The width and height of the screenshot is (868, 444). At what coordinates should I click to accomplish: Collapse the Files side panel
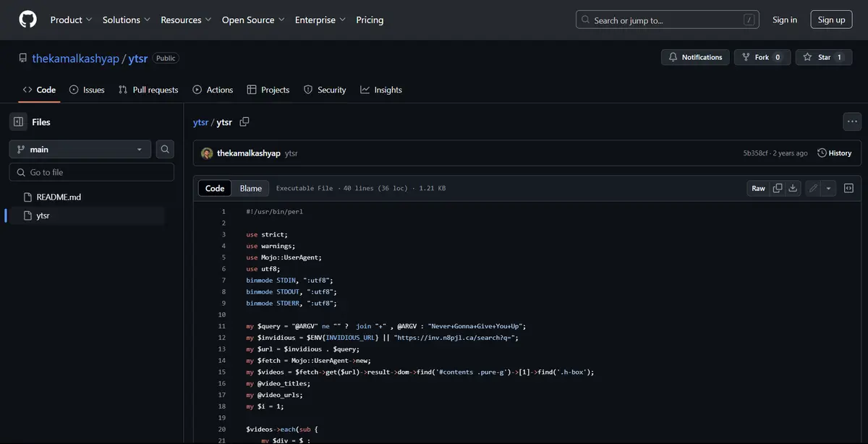pos(19,122)
